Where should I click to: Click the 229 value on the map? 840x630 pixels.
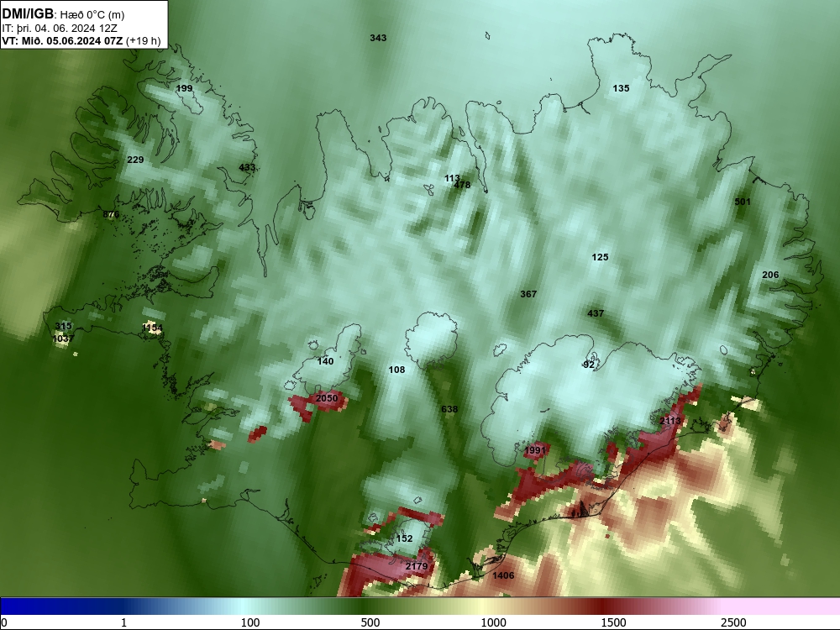tap(135, 160)
